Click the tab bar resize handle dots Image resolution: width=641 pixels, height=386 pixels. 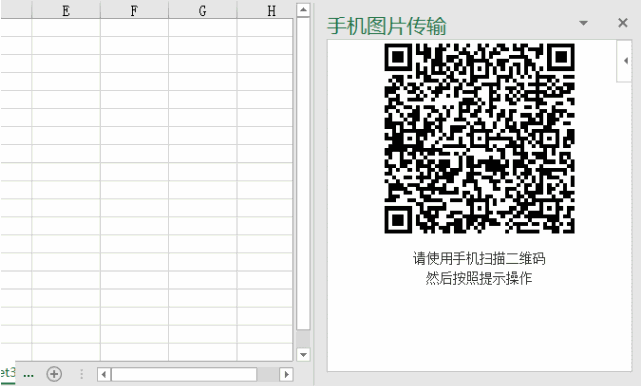(81, 374)
